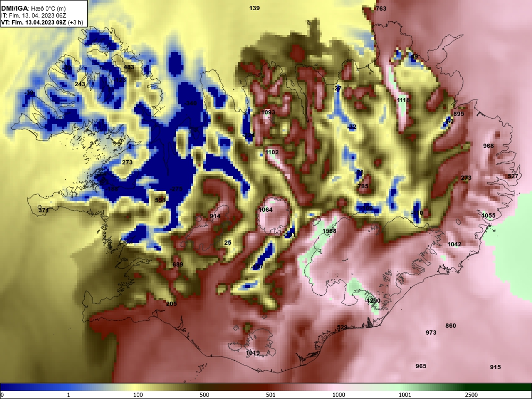Click the 'VT: Fim. 13.04.2023 09Z (+3 h)' line

pos(41,22)
